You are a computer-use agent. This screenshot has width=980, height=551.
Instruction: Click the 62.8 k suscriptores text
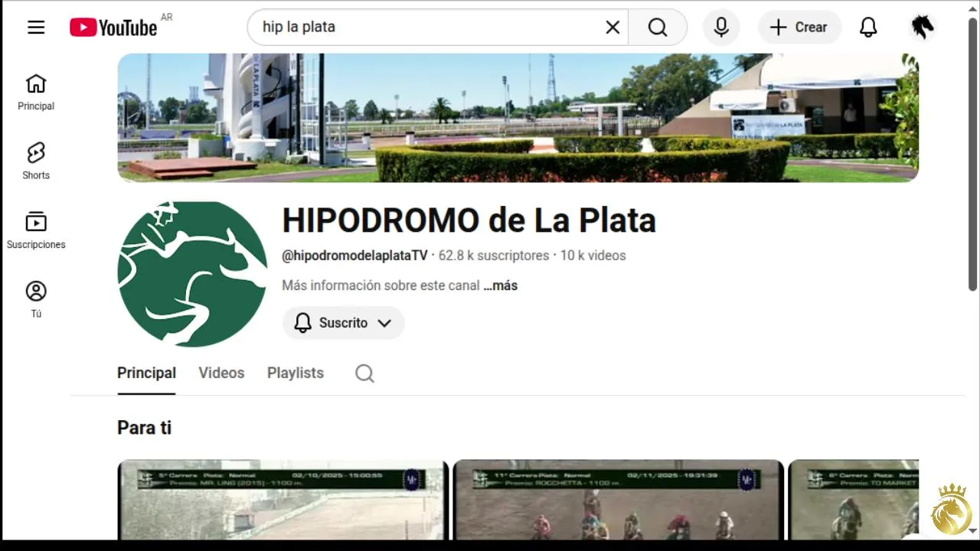(x=494, y=256)
